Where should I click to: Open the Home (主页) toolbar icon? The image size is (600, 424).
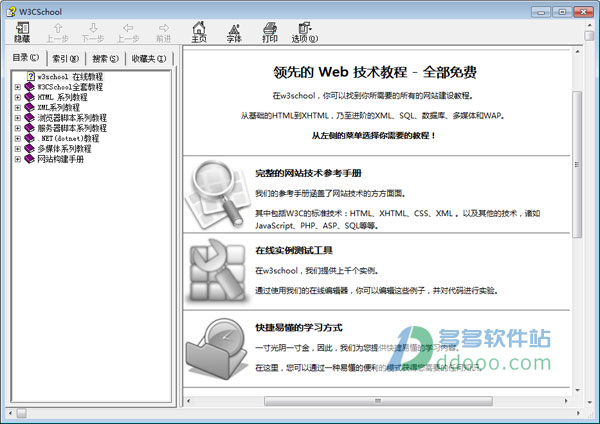(199, 32)
